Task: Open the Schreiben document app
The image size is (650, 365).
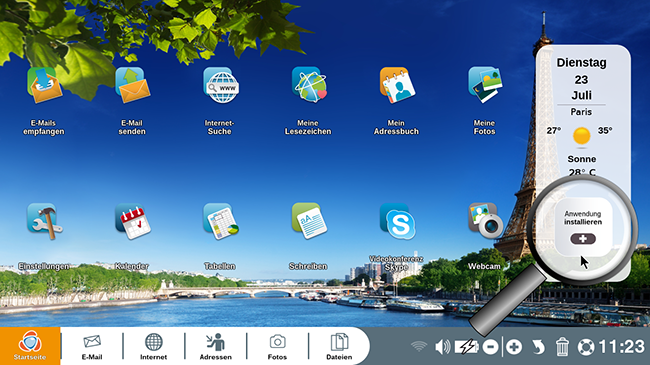Action: (309, 221)
